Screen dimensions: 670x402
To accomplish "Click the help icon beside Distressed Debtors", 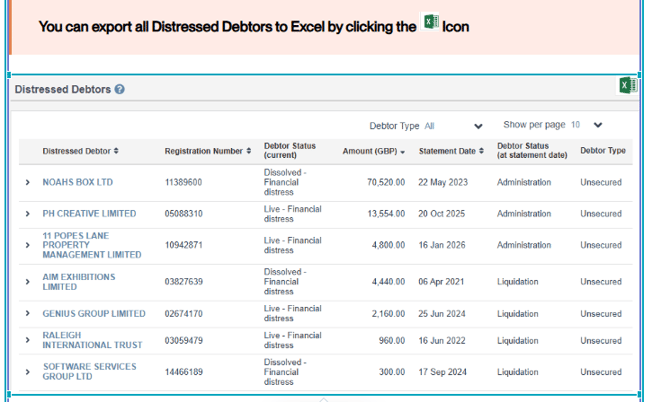I will pyautogui.click(x=120, y=90).
